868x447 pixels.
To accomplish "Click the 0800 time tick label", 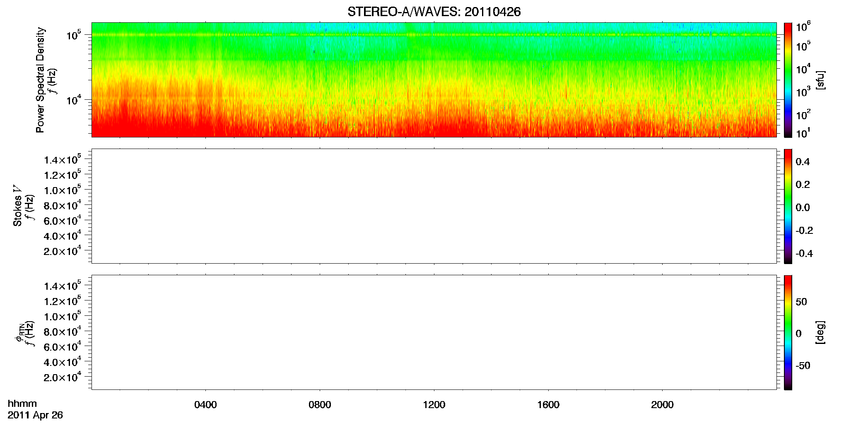I will click(320, 405).
